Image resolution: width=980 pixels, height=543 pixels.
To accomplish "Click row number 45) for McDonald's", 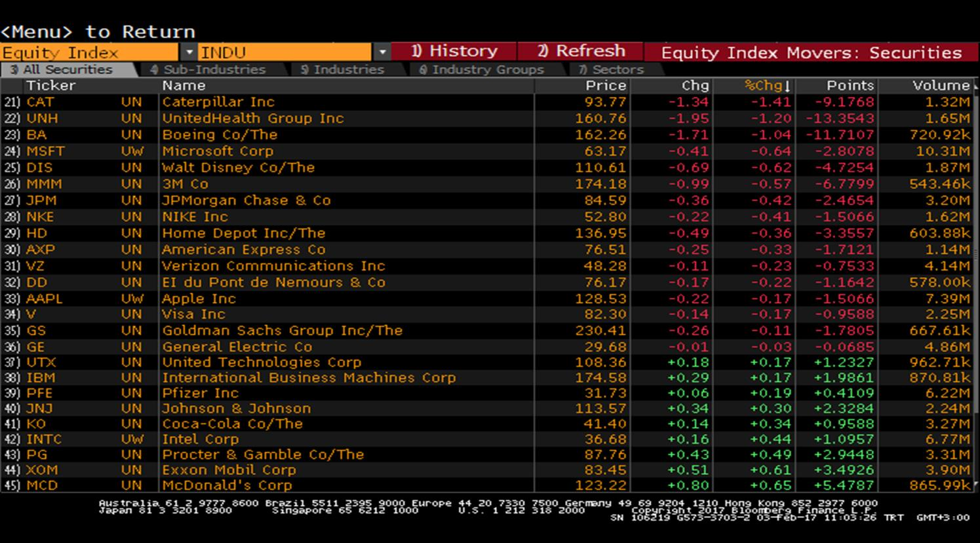I will [11, 485].
